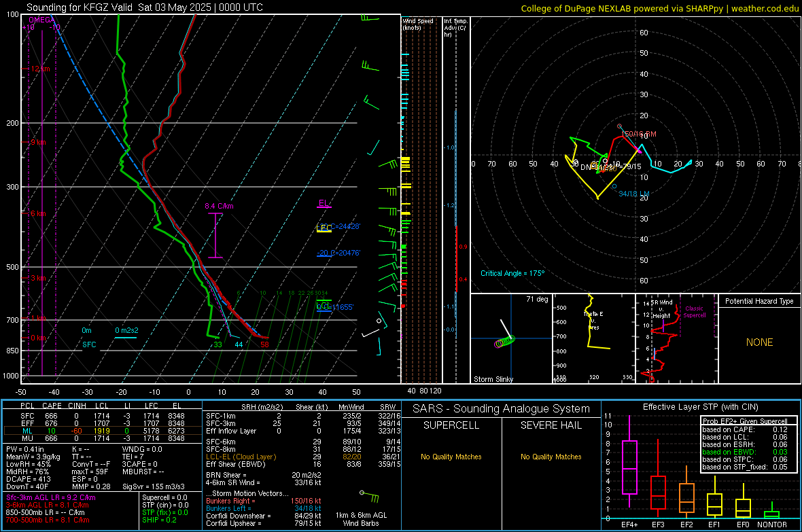Click the 'SR Wind v. Height' label

click(661, 309)
